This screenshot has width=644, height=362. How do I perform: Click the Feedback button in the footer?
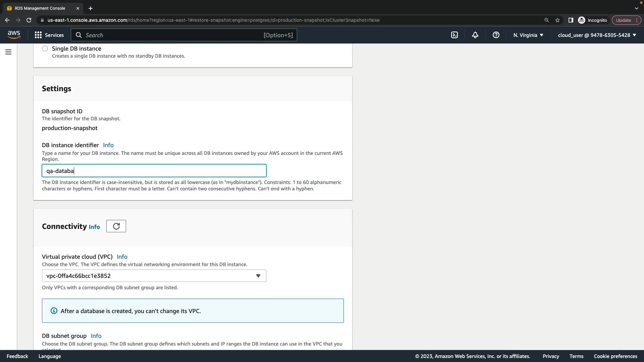pos(17,356)
